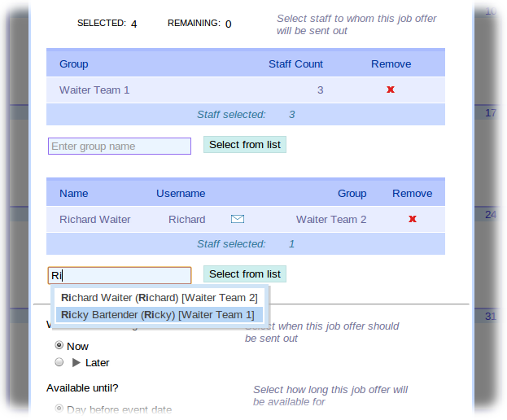Click the staff name search field

click(119, 275)
